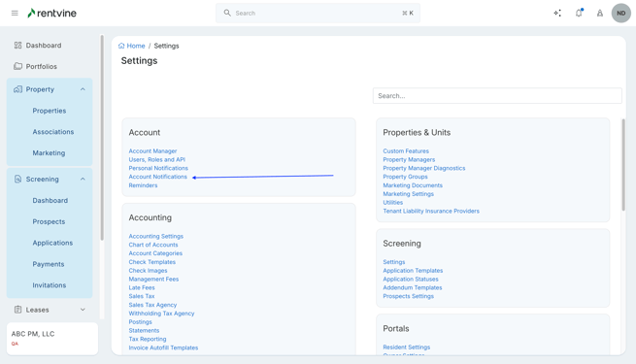Open the AI sparkle icon in header
Viewport: 636px width, 364px height.
pyautogui.click(x=557, y=13)
